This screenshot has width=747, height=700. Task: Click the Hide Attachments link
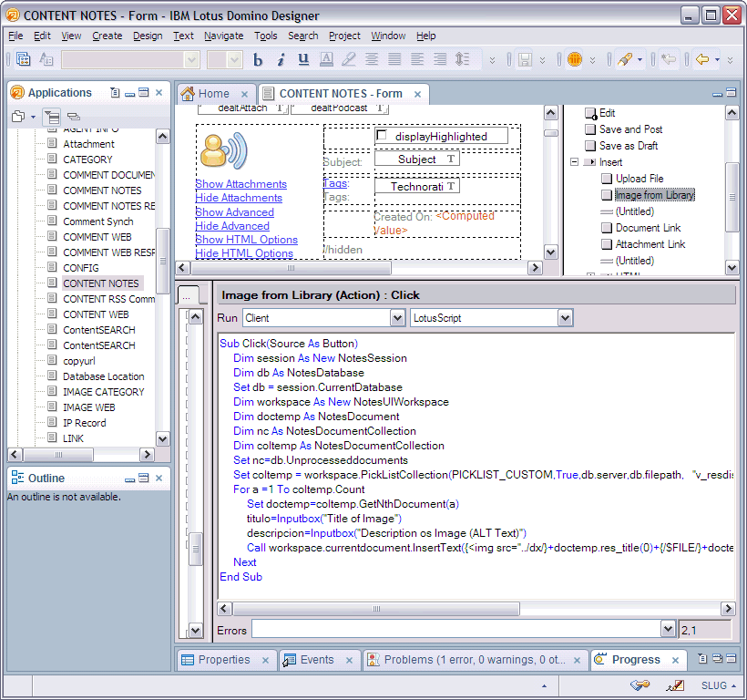[x=239, y=198]
